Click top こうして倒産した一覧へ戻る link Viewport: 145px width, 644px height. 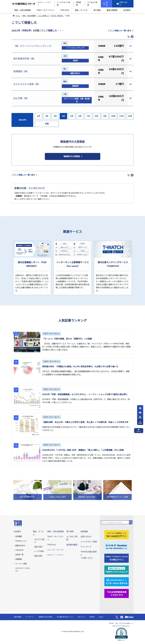pos(120,30)
